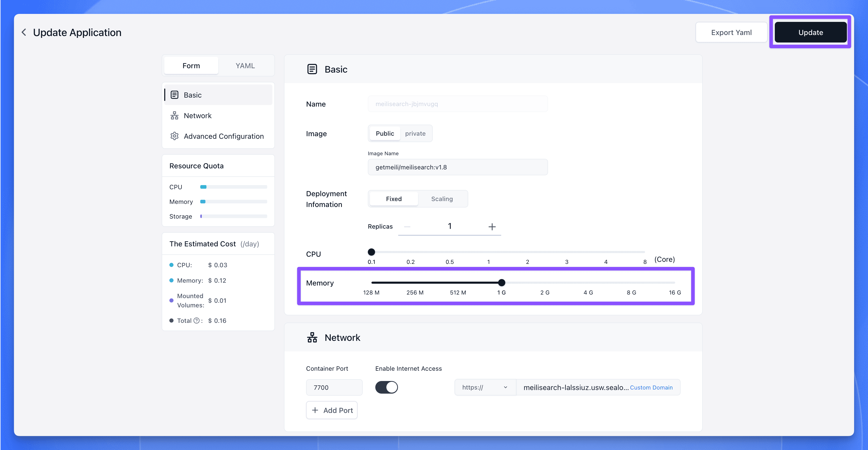The width and height of the screenshot is (868, 450).
Task: Open Advanced Configuration settings
Action: pos(224,136)
